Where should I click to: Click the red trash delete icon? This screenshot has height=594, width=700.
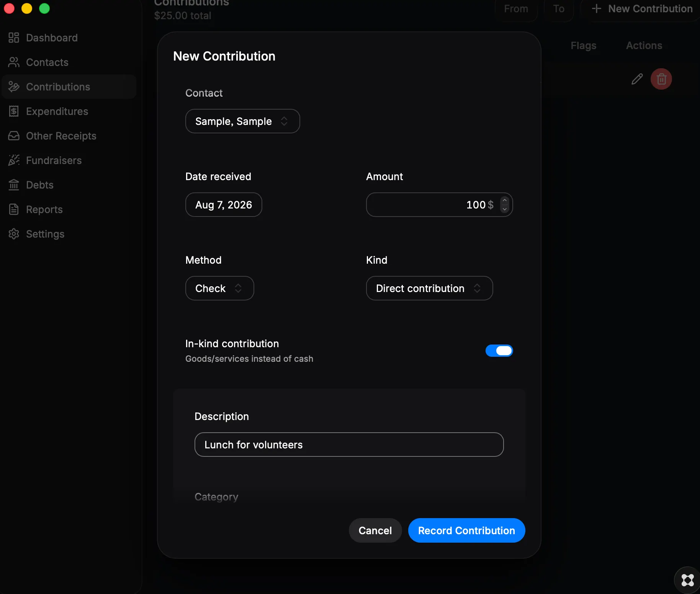pos(661,79)
